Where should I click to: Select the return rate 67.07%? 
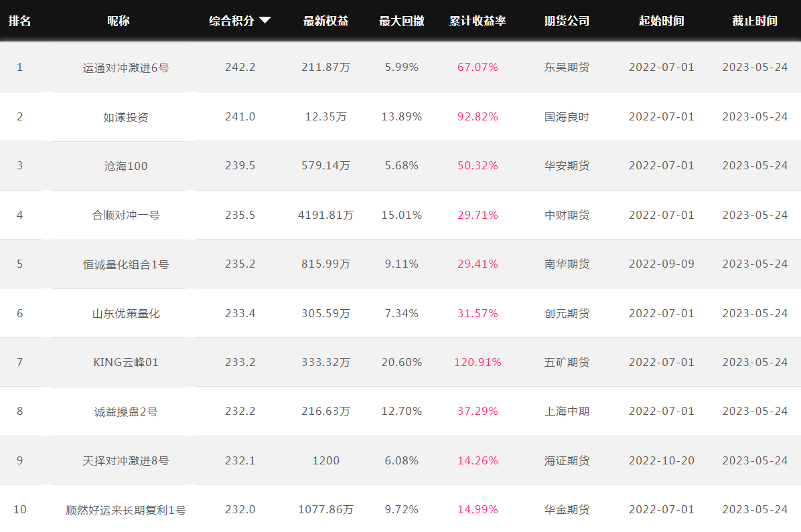(478, 68)
